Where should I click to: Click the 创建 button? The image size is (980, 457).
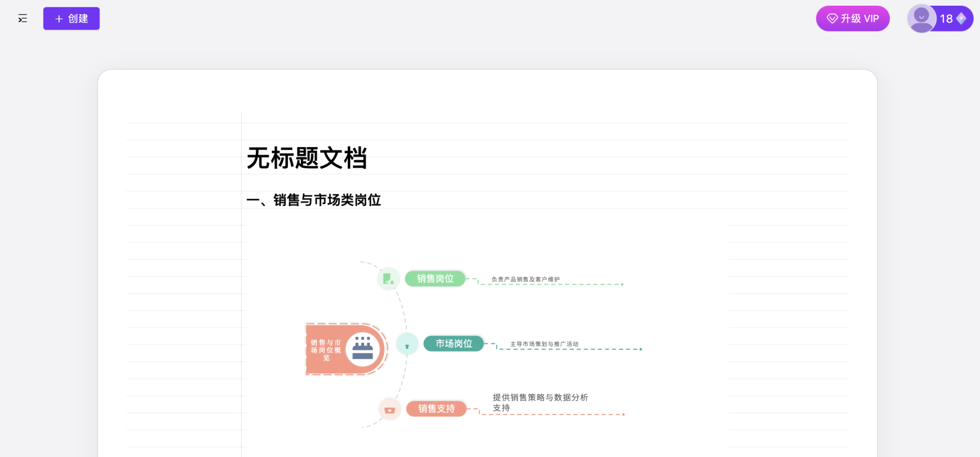pyautogui.click(x=72, y=19)
